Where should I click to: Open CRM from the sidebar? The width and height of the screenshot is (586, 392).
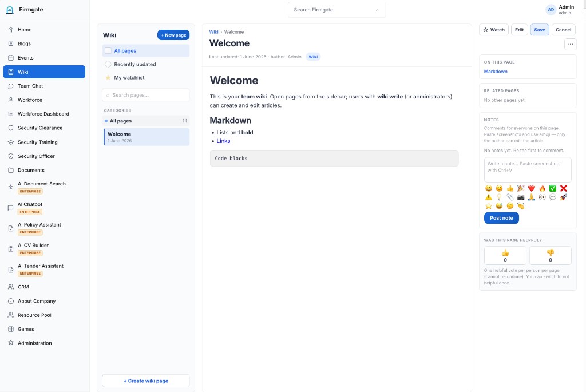tap(44, 287)
